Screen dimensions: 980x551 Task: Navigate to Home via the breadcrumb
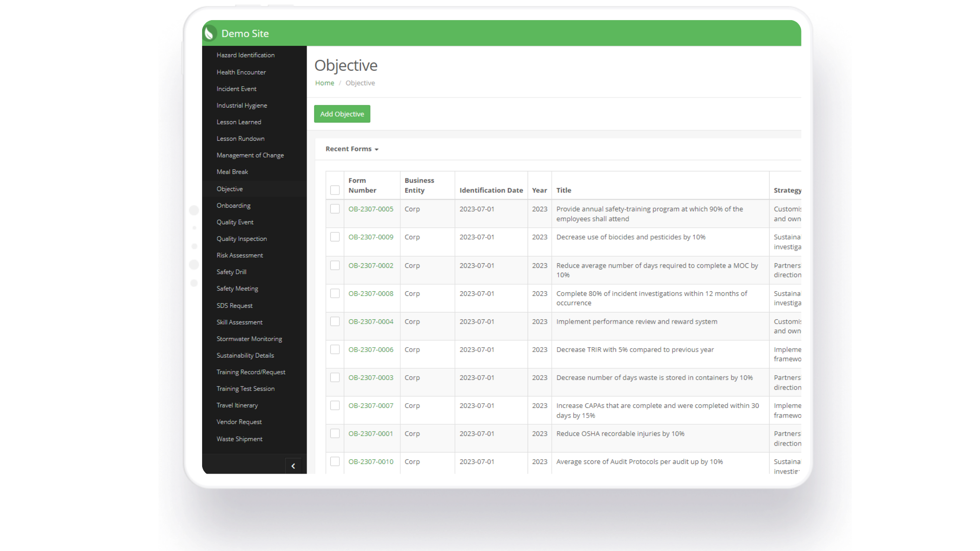pos(324,83)
